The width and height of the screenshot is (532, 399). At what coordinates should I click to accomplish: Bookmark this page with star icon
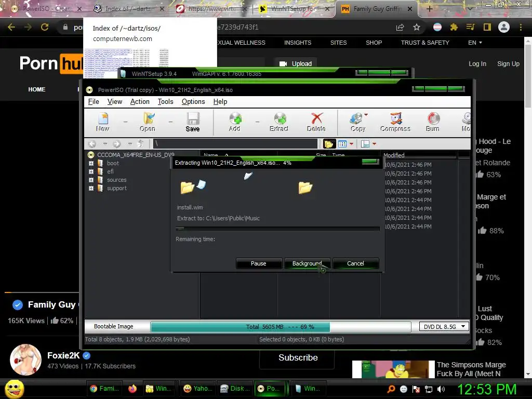coord(417,27)
